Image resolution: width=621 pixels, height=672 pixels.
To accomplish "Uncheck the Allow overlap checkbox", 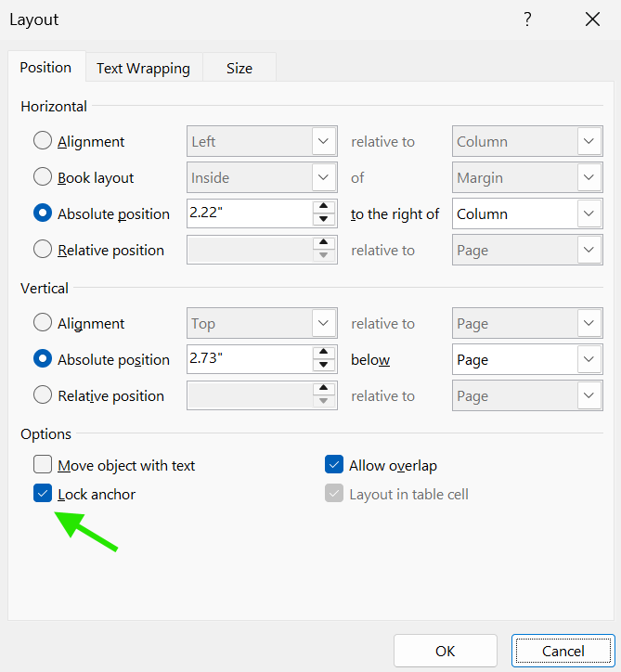I will coord(334,465).
